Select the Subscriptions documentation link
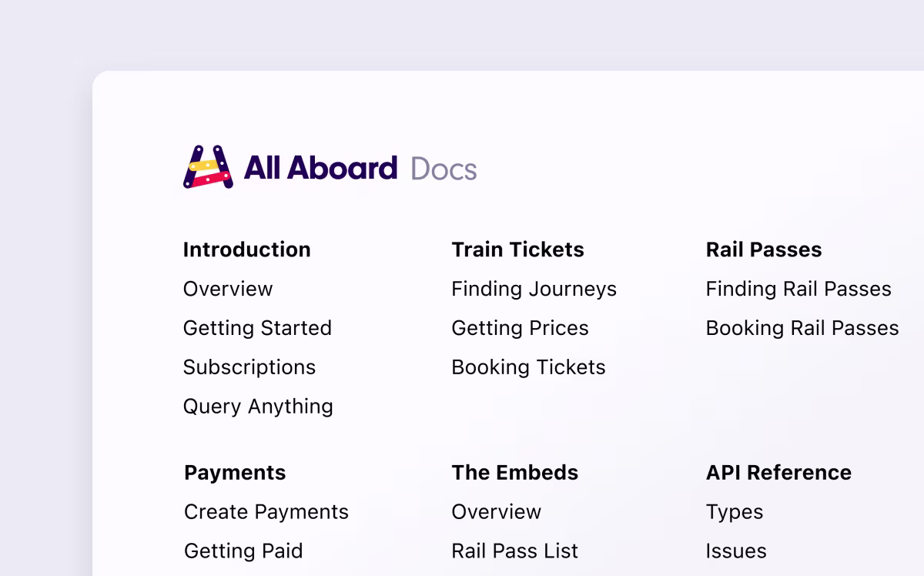This screenshot has height=576, width=924. click(x=249, y=367)
